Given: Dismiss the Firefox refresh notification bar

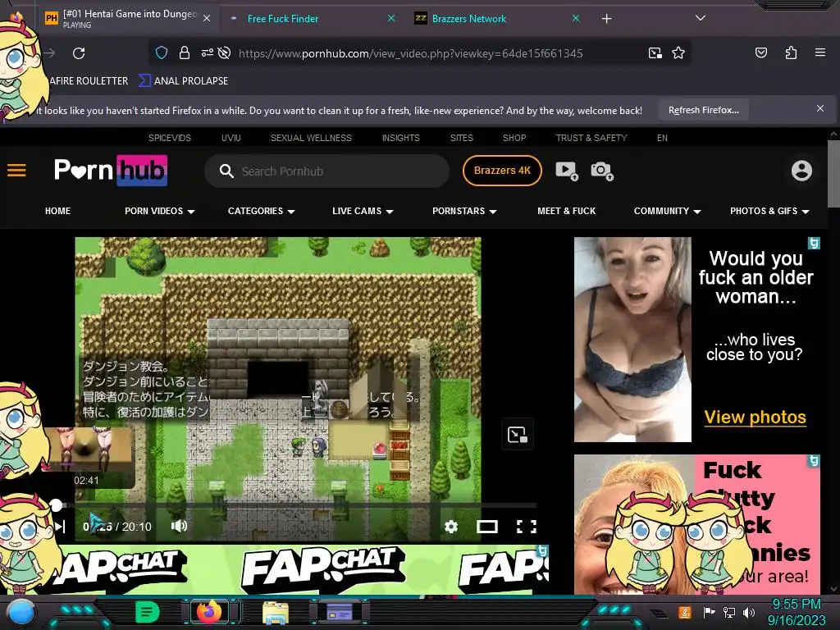Looking at the screenshot, I should point(820,108).
